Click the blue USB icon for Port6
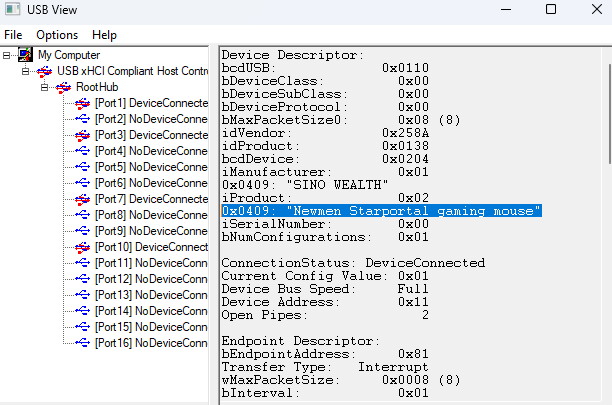This screenshot has width=612, height=405. tap(82, 183)
